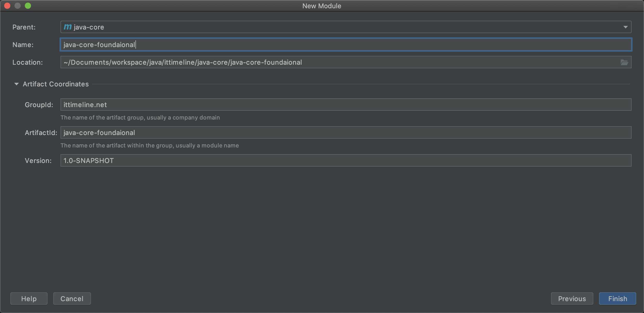Click the Finish button
The height and width of the screenshot is (313, 644).
coord(617,299)
